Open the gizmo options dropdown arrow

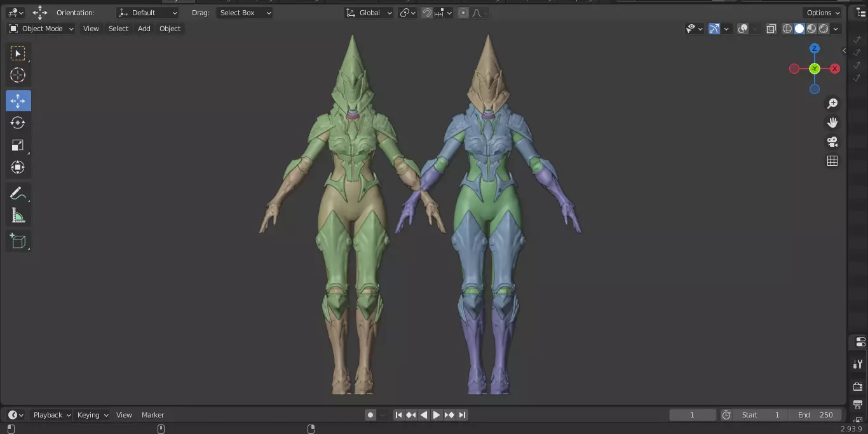726,29
